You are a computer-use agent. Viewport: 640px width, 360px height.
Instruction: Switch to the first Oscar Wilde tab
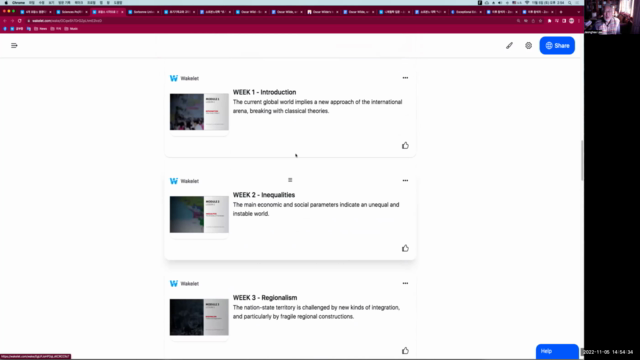pyautogui.click(x=251, y=12)
